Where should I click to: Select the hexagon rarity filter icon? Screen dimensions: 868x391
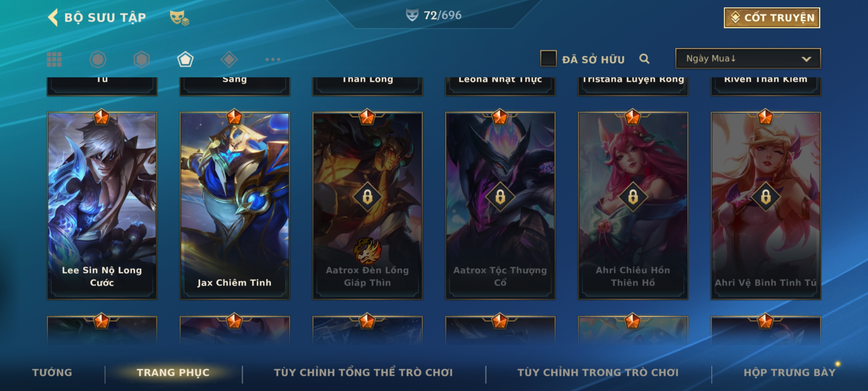pyautogui.click(x=141, y=59)
